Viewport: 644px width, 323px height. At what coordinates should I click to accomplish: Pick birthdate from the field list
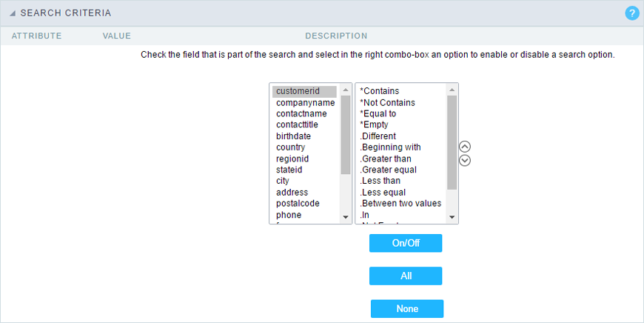293,136
